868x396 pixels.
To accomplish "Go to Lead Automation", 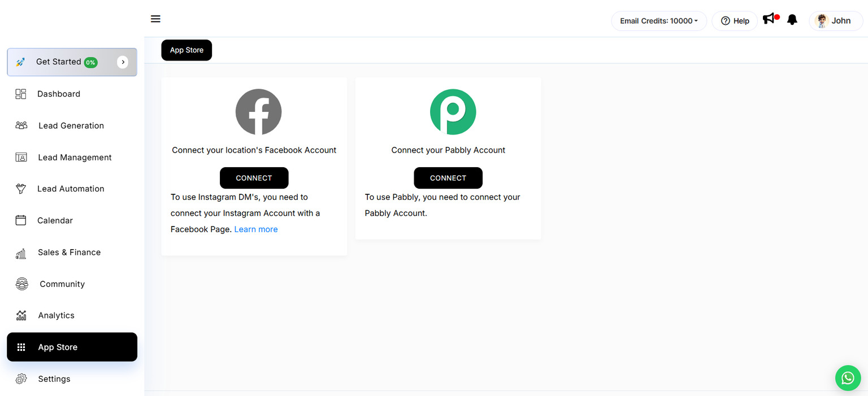I will (71, 189).
